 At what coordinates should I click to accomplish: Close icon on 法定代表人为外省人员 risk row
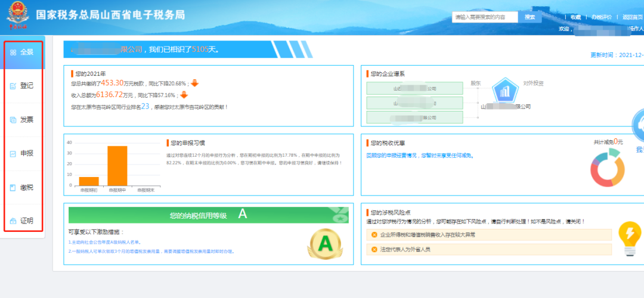pyautogui.click(x=374, y=249)
